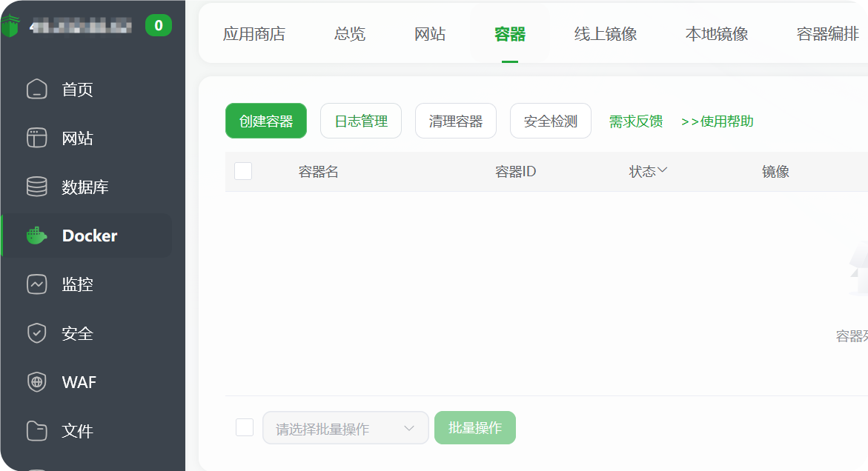Click the 创建容器 button

(265, 120)
